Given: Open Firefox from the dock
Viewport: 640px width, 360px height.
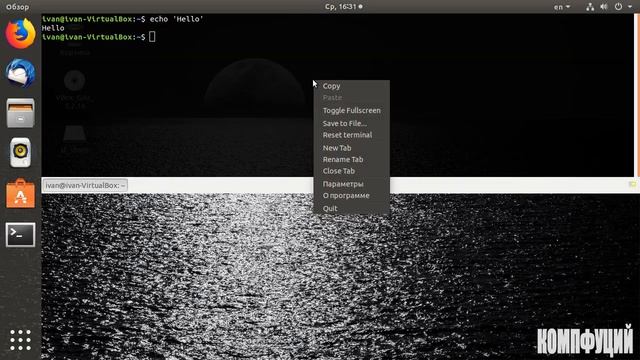Looking at the screenshot, I should tap(20, 33).
